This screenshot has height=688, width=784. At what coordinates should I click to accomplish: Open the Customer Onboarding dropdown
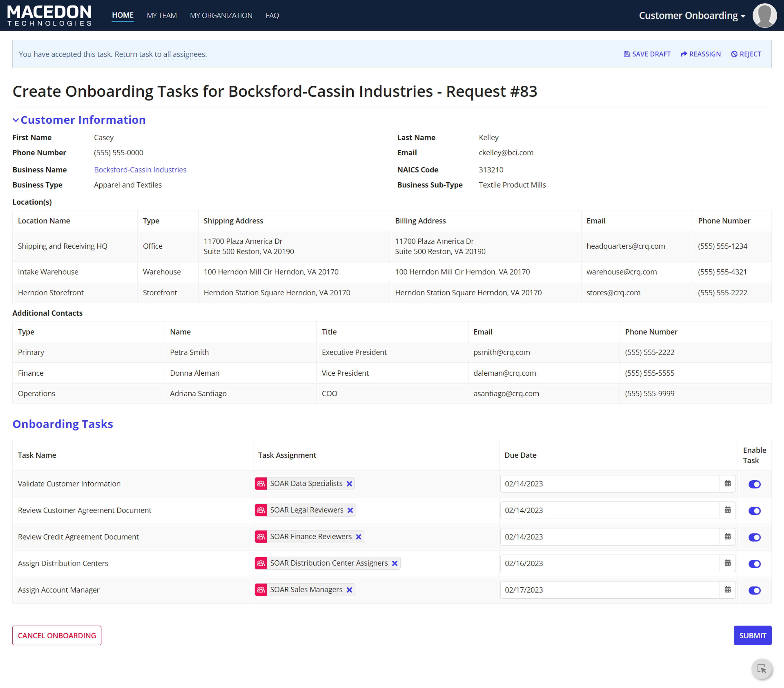pyautogui.click(x=692, y=15)
